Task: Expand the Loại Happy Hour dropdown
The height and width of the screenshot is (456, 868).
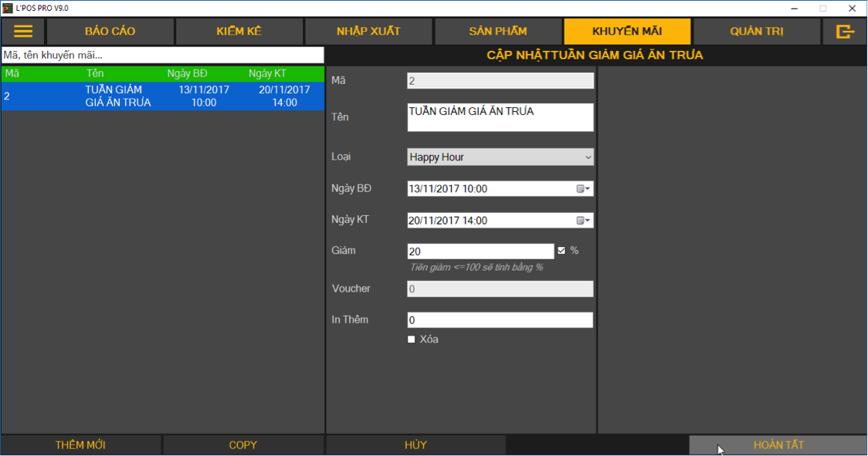Action: point(500,157)
